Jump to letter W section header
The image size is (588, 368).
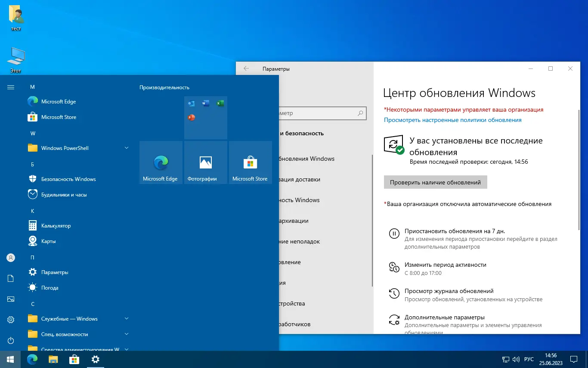33,134
